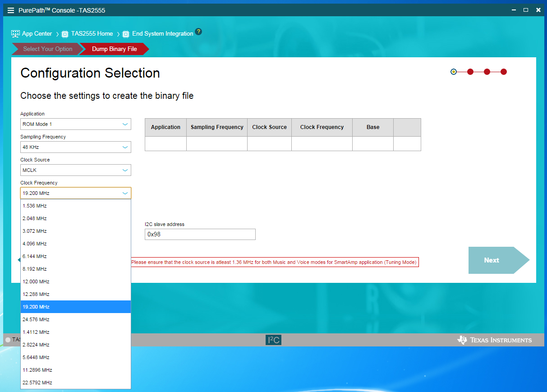Switch to Select Your Option tab

(x=48, y=49)
